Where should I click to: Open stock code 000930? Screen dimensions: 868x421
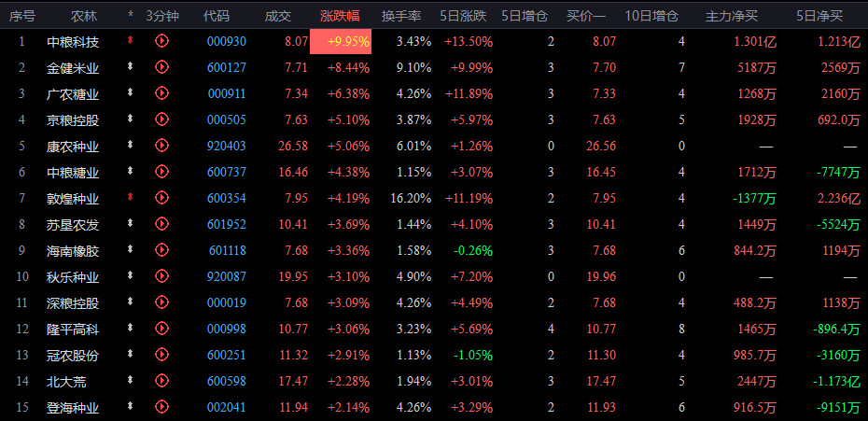pyautogui.click(x=226, y=42)
